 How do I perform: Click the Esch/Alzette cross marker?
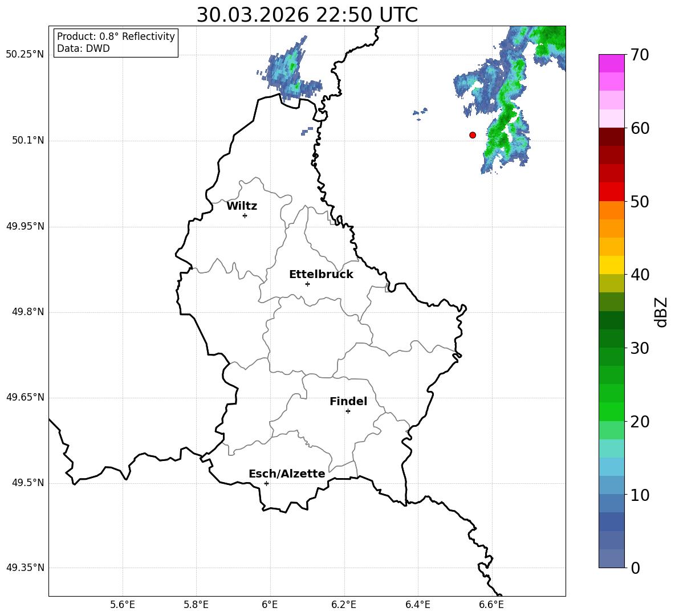[x=266, y=483]
